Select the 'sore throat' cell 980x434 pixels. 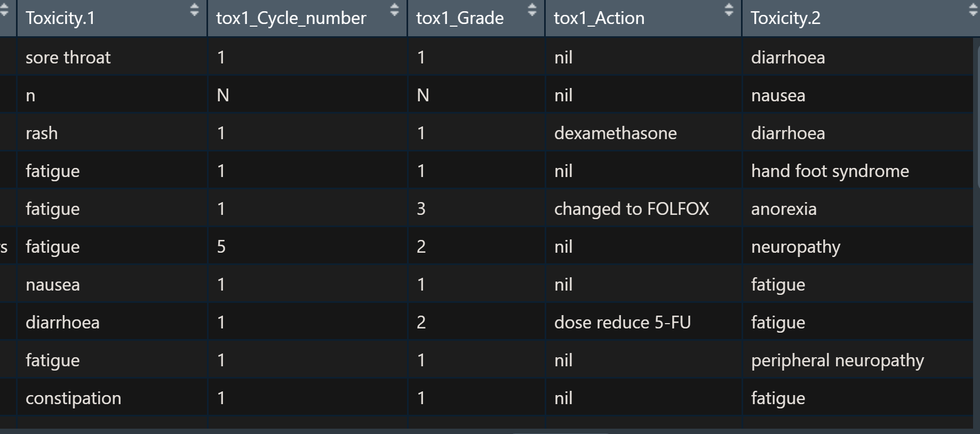click(x=68, y=57)
